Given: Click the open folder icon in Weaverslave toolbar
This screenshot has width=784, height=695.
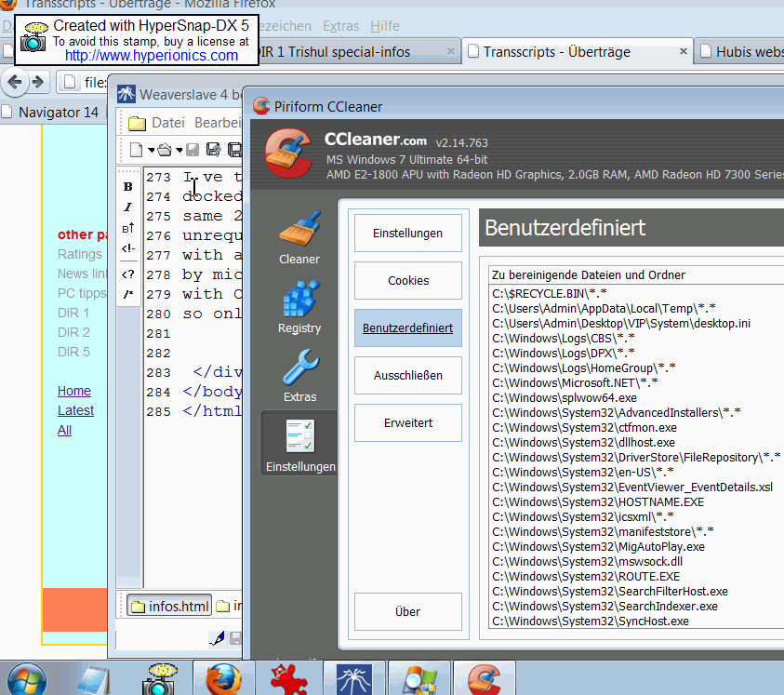Looking at the screenshot, I should point(164,150).
